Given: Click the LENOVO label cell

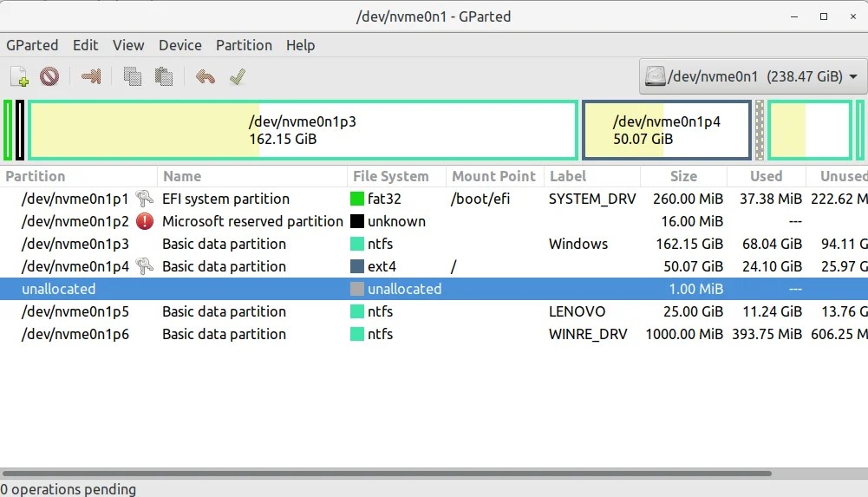Looking at the screenshot, I should [x=577, y=311].
